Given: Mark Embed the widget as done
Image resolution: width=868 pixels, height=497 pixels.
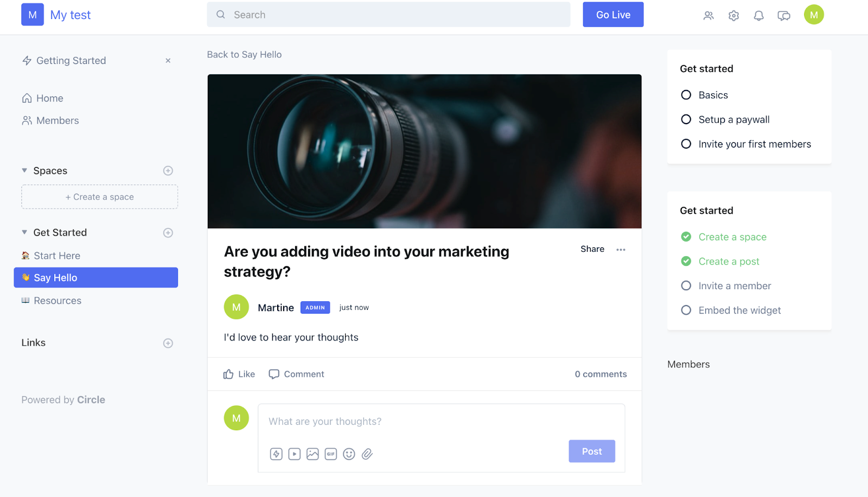Looking at the screenshot, I should (x=686, y=310).
